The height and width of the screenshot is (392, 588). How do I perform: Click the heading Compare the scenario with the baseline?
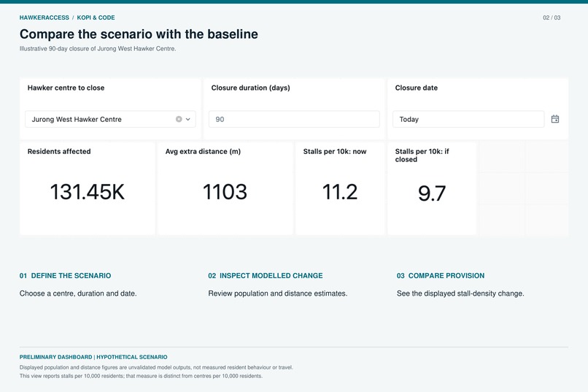point(139,34)
